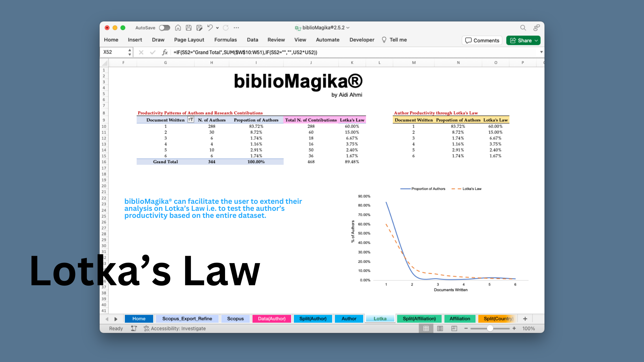Toggle the Page Layout view in status bar
Viewport: 644px width, 362px height.
click(x=440, y=328)
